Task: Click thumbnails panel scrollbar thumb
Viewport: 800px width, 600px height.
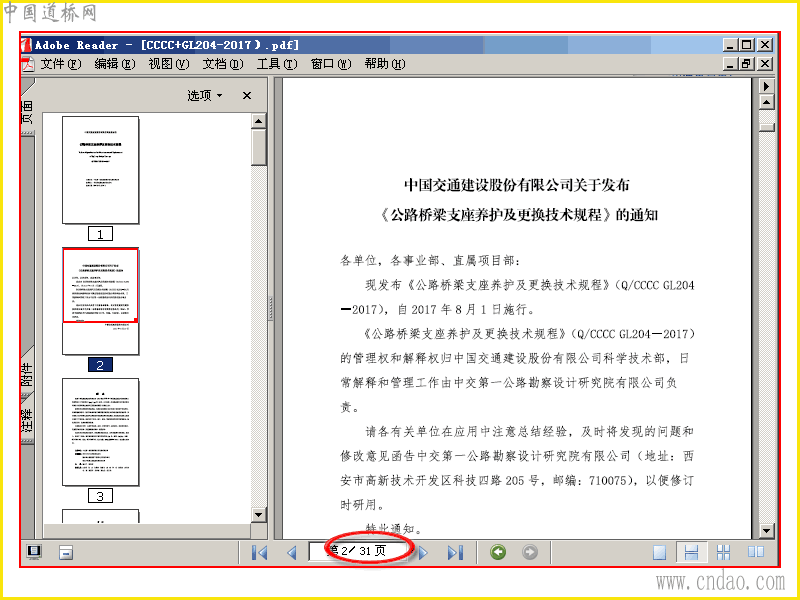Action: [259, 147]
